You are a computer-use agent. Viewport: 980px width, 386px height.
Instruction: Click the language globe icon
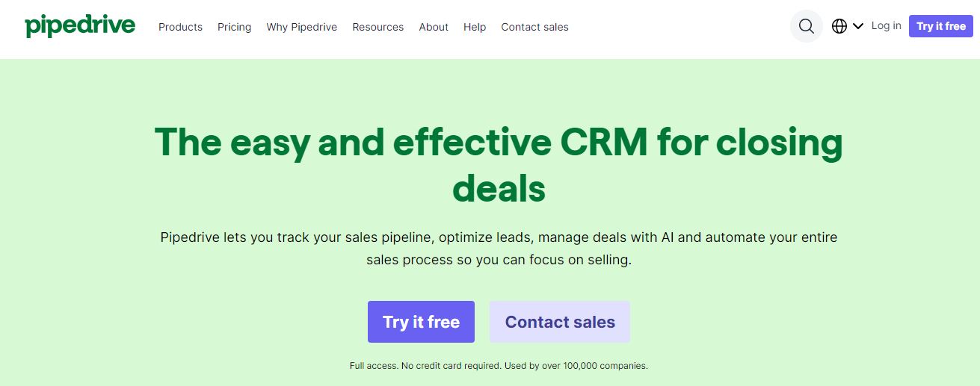point(839,26)
